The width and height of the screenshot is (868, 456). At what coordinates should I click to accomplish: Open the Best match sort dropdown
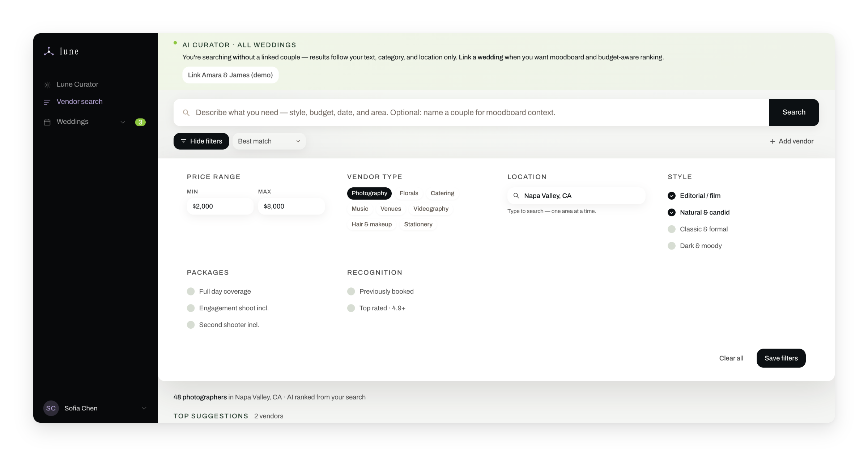point(269,141)
